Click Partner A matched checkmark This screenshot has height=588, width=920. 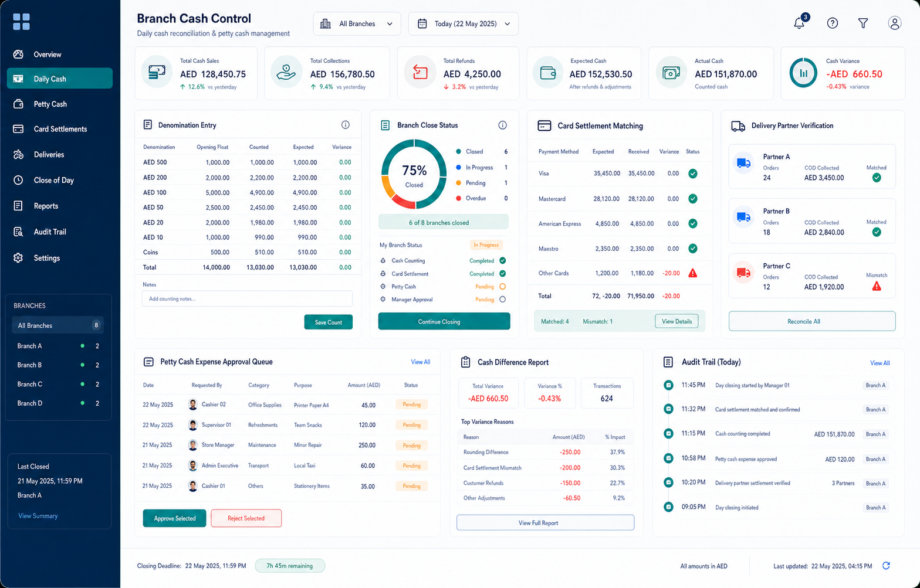[877, 177]
